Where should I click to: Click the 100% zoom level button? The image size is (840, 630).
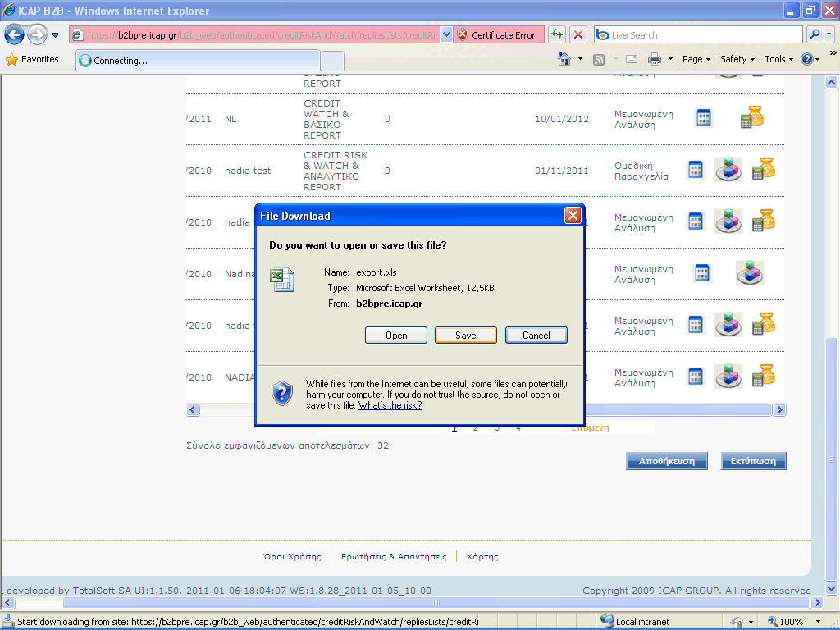pos(785,622)
